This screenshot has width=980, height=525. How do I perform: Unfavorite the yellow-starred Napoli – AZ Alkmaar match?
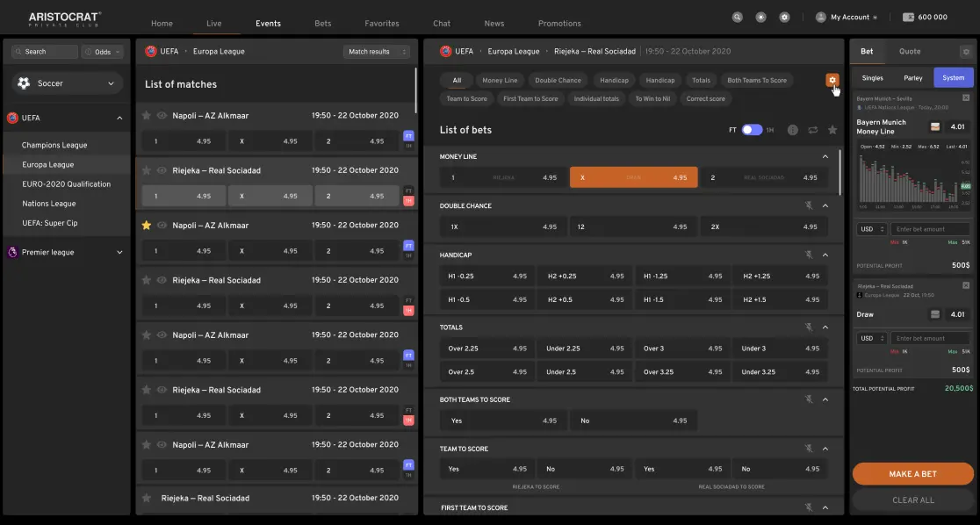(x=147, y=226)
